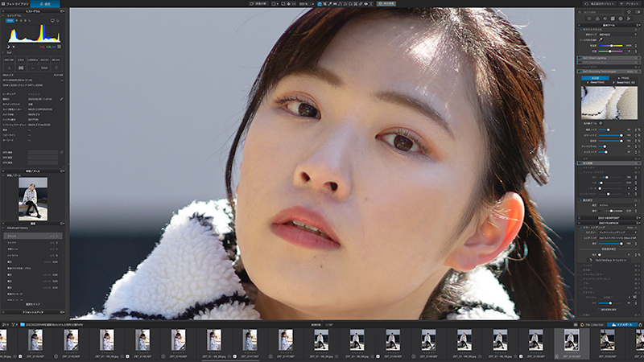Pick the white balance color picker eyedropper
644x362 pixels.
pos(601,39)
